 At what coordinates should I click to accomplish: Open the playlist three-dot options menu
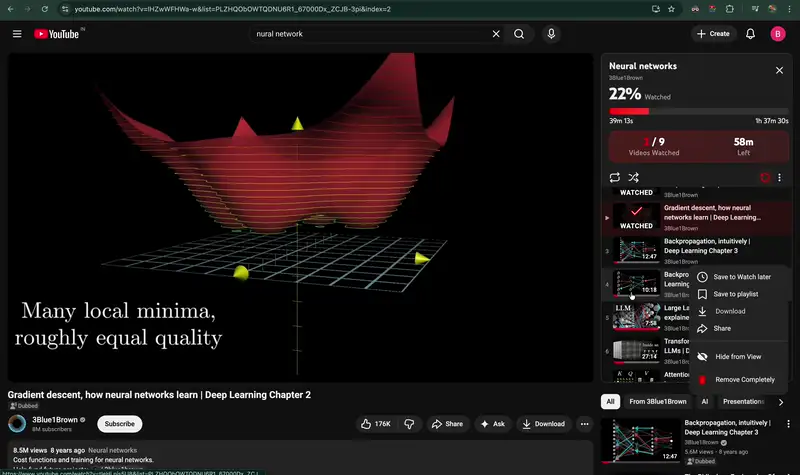click(x=780, y=178)
